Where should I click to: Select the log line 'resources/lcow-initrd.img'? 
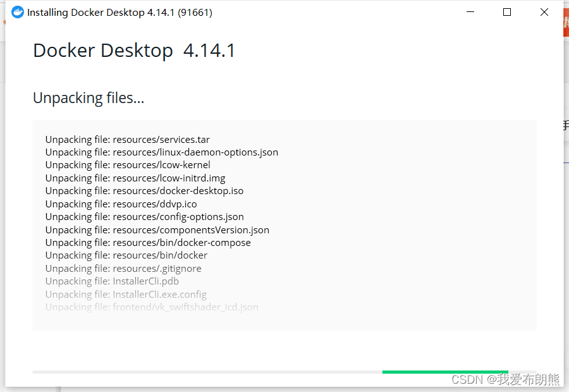click(135, 178)
